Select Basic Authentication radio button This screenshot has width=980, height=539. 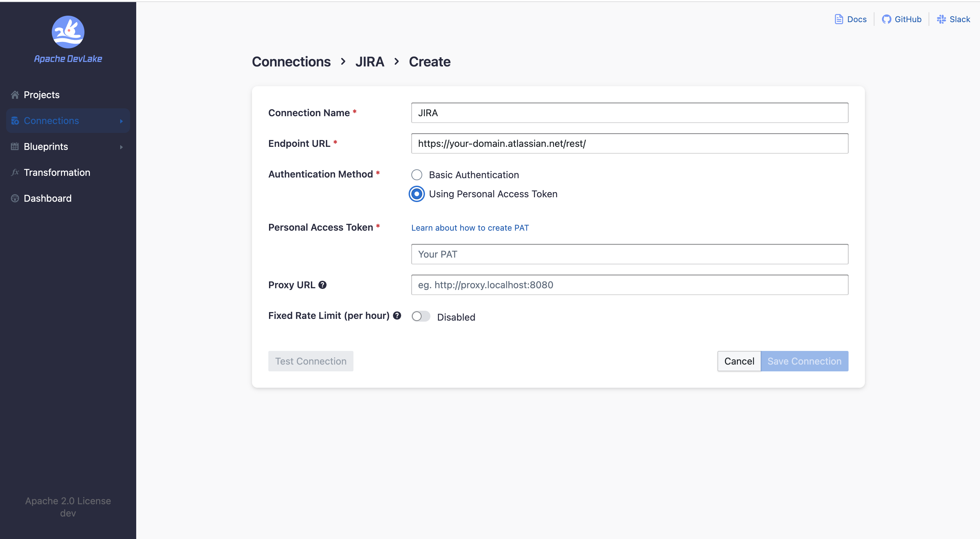tap(416, 175)
